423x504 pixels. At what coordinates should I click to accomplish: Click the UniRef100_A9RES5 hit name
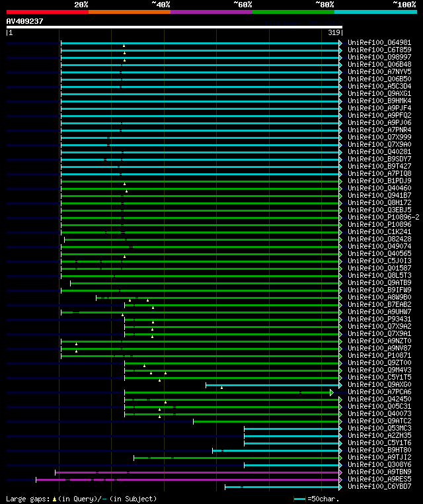coord(379,480)
